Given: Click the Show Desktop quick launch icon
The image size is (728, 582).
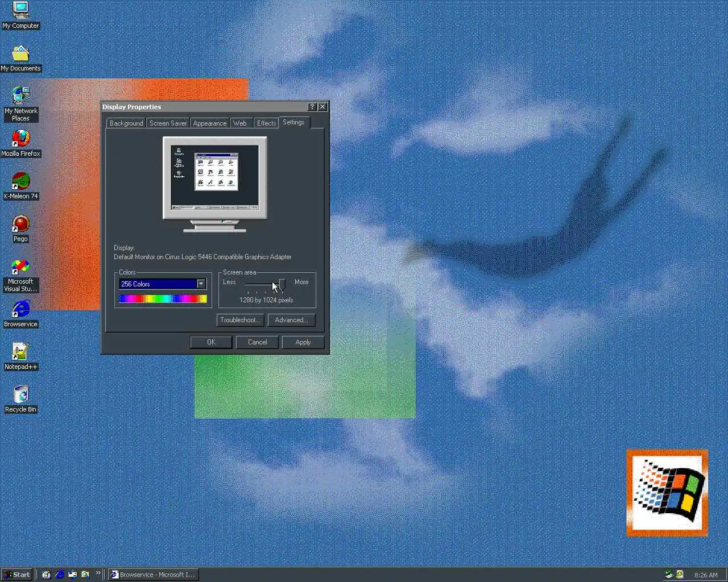Looking at the screenshot, I should pyautogui.click(x=47, y=575).
